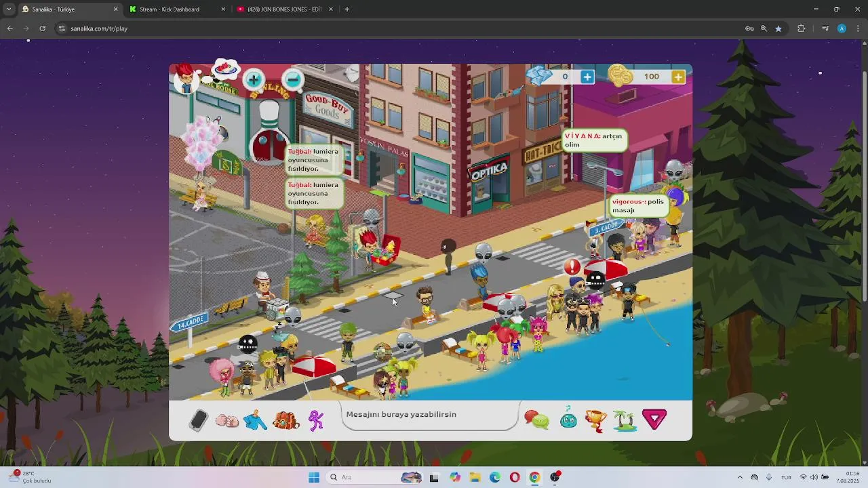Open File Explorer from the taskbar
This screenshot has width=868, height=488.
click(x=475, y=477)
